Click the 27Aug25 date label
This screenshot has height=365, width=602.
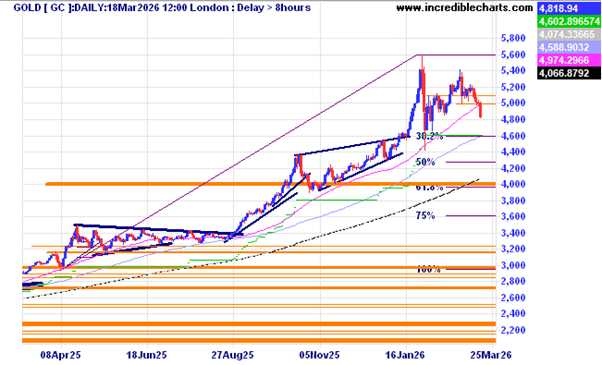tap(233, 355)
